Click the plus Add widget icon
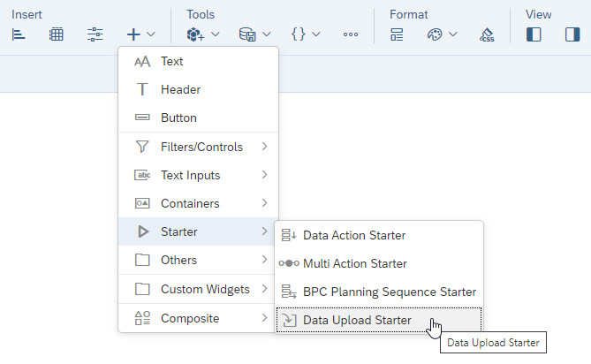 tap(133, 34)
